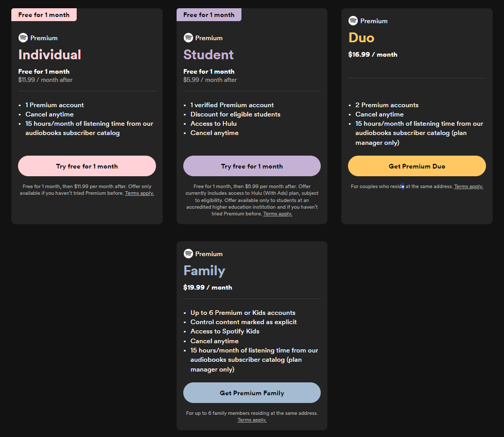Open Terms apply link under Family plan

tap(252, 419)
